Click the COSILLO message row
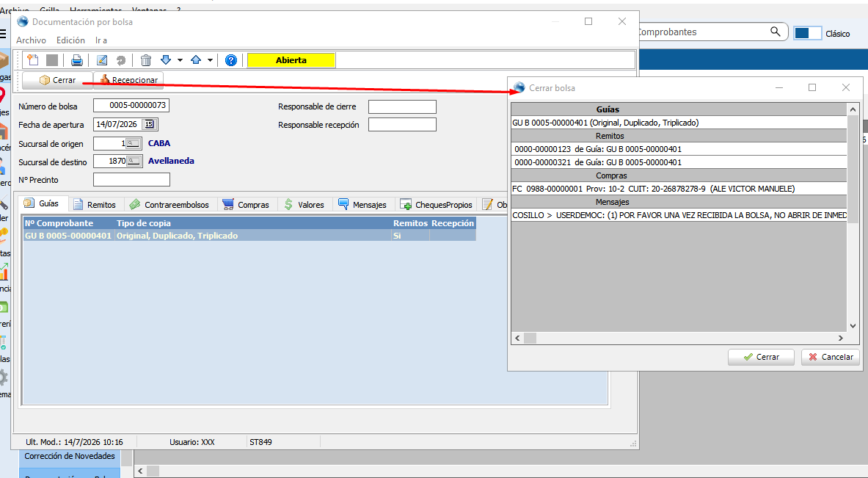 point(679,215)
